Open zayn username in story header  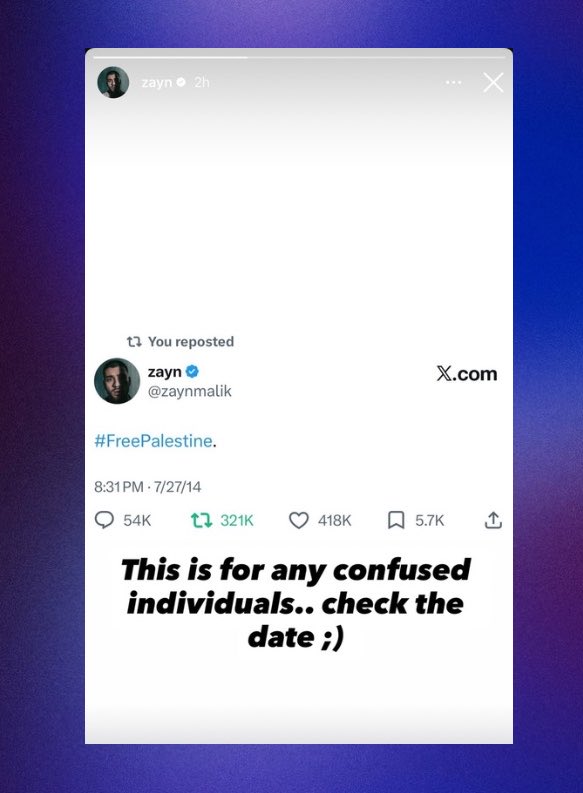tap(157, 82)
